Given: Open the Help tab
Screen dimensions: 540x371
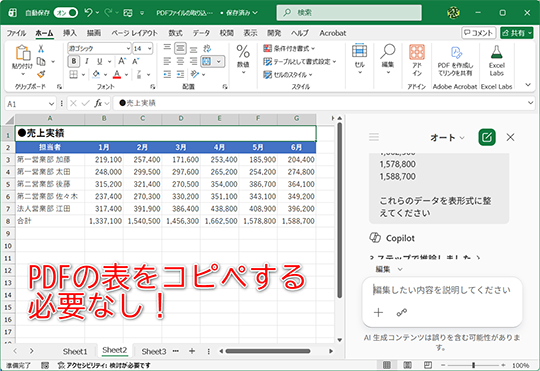Looking at the screenshot, I should click(300, 33).
